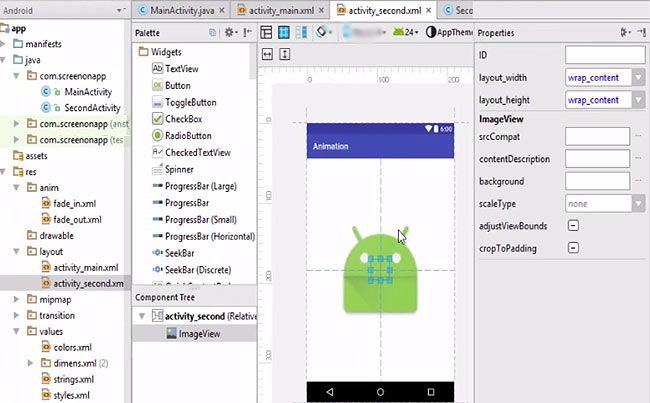Viewport: 650px width, 403px height.
Task: Pick ProgressBar (Large) from palette
Action: (x=201, y=186)
